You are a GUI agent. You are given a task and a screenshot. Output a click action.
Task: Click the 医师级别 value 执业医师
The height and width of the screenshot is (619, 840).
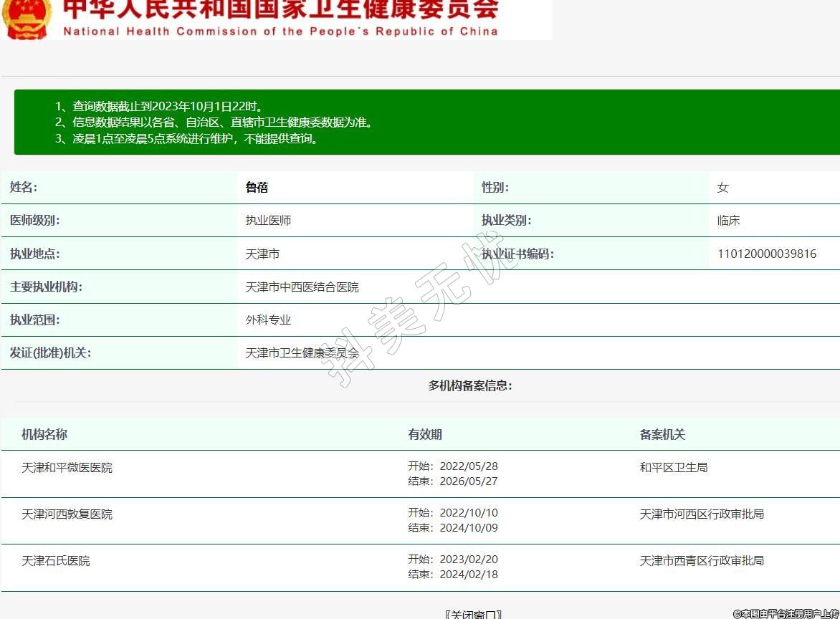268,221
